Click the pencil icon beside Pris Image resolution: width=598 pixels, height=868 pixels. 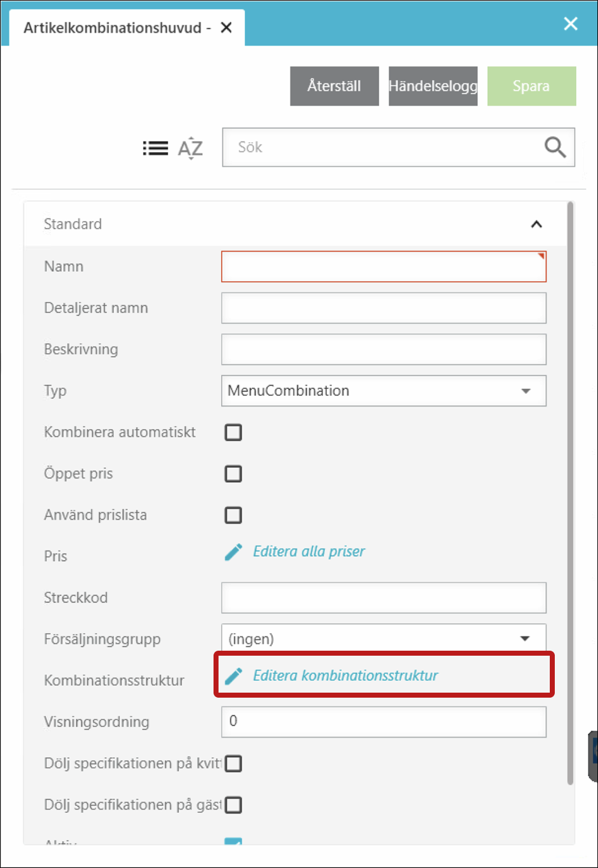click(234, 552)
